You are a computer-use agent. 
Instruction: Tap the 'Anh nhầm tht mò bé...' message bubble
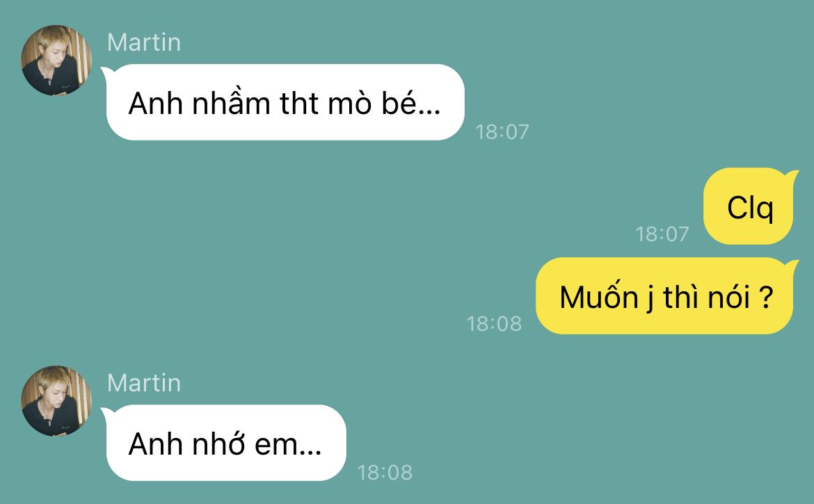click(285, 102)
